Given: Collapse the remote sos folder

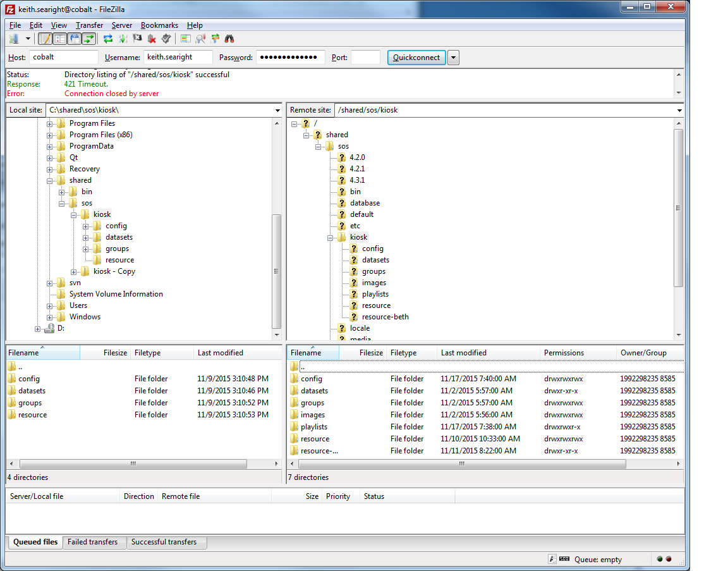Looking at the screenshot, I should click(x=318, y=147).
